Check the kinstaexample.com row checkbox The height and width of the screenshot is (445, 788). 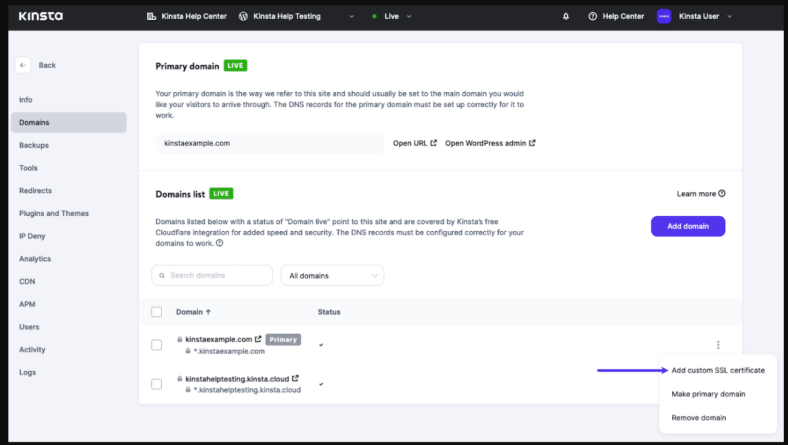156,345
